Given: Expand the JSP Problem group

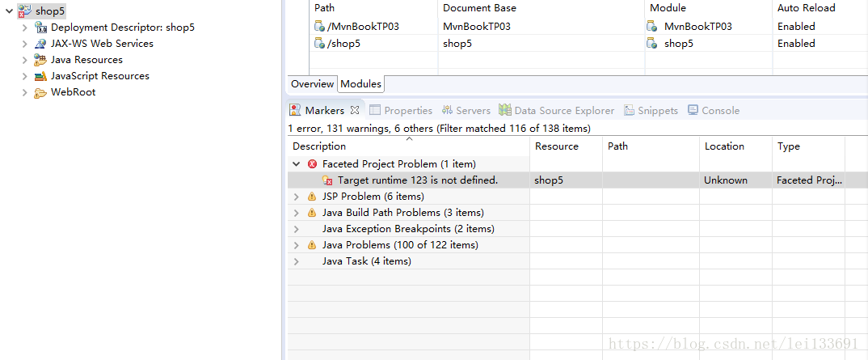Looking at the screenshot, I should 297,196.
